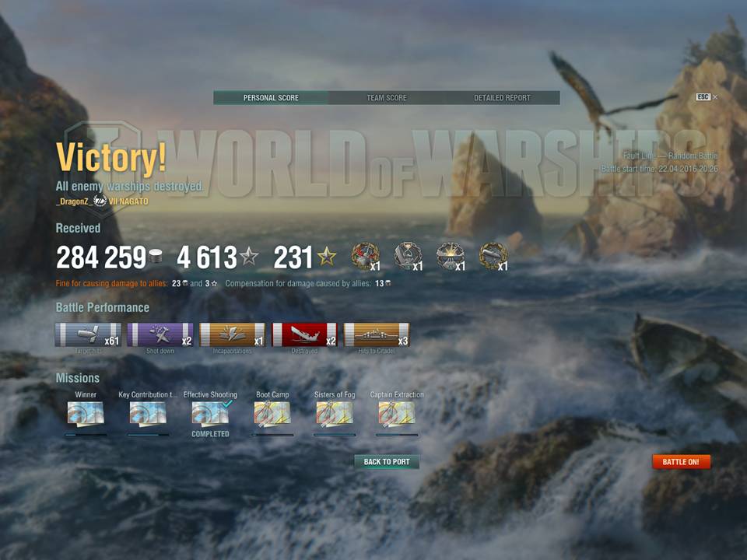This screenshot has height=560, width=747.
Task: Click the Captain Extraction progress bar
Action: (397, 435)
